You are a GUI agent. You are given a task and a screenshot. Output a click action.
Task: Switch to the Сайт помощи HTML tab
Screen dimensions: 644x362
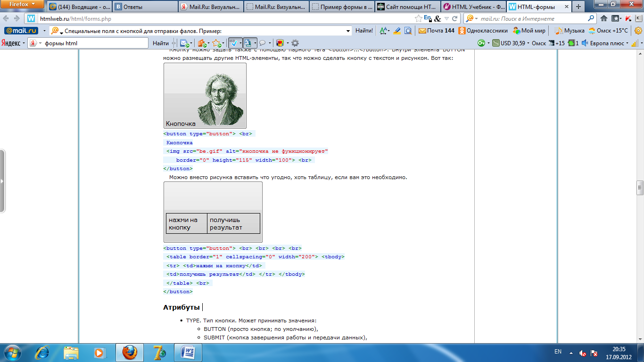pyautogui.click(x=408, y=7)
